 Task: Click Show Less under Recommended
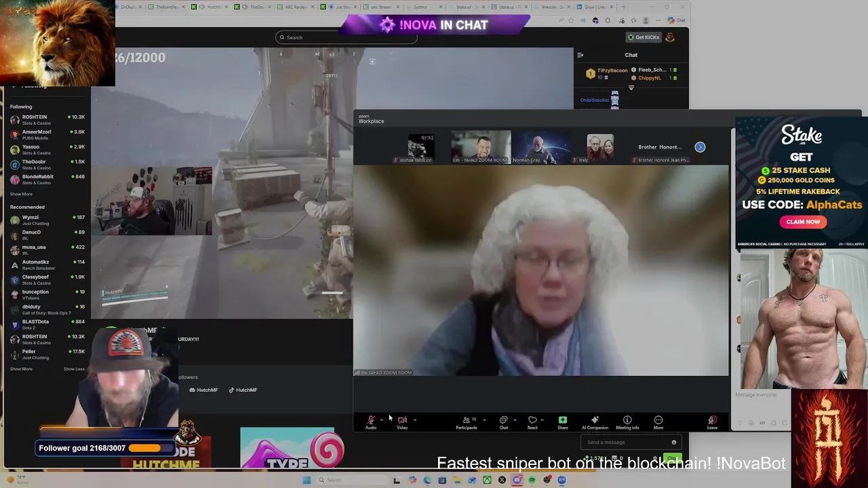[x=74, y=369]
